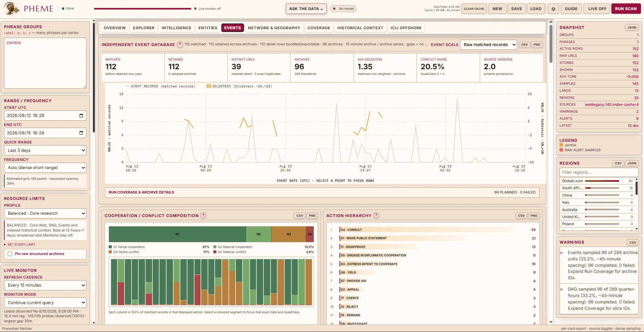The width and height of the screenshot is (644, 332).
Task: Check Pin raw structured archives
Action: [10, 254]
